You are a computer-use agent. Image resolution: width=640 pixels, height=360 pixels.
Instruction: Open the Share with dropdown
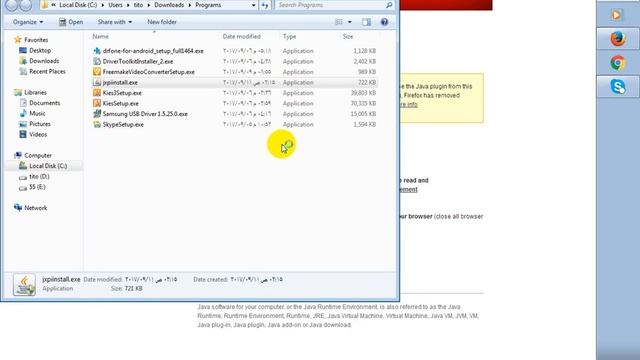[115, 22]
